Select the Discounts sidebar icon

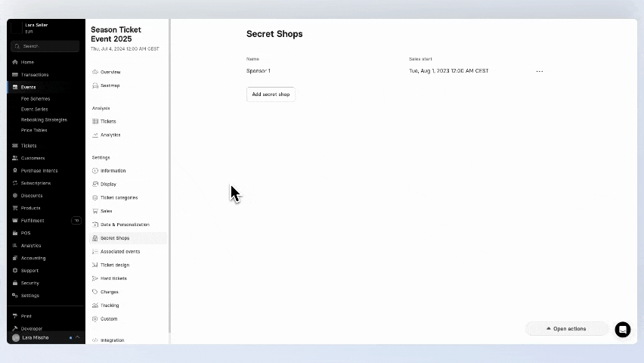tap(15, 196)
